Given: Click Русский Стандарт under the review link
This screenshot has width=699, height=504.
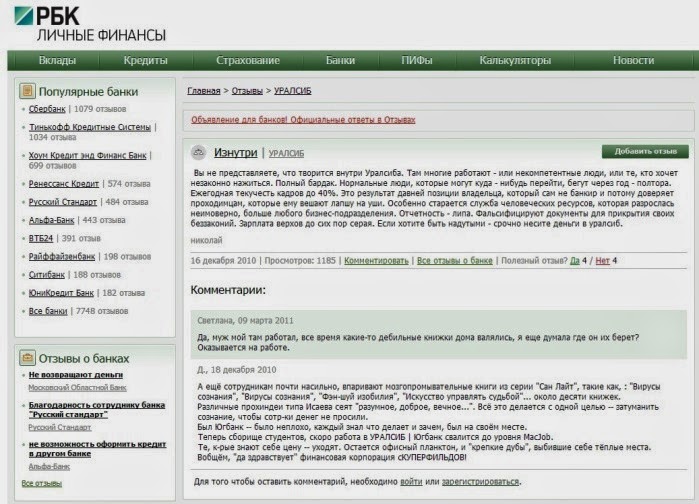Looking at the screenshot, I should tap(60, 427).
